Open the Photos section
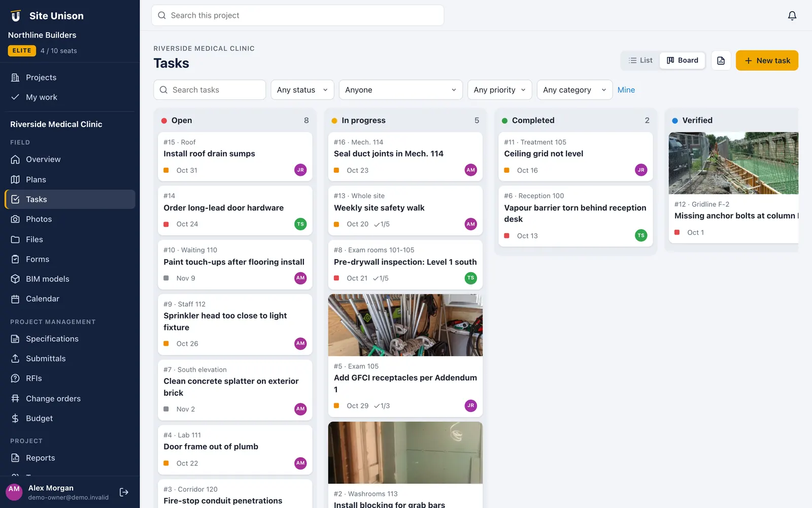 click(x=70, y=219)
